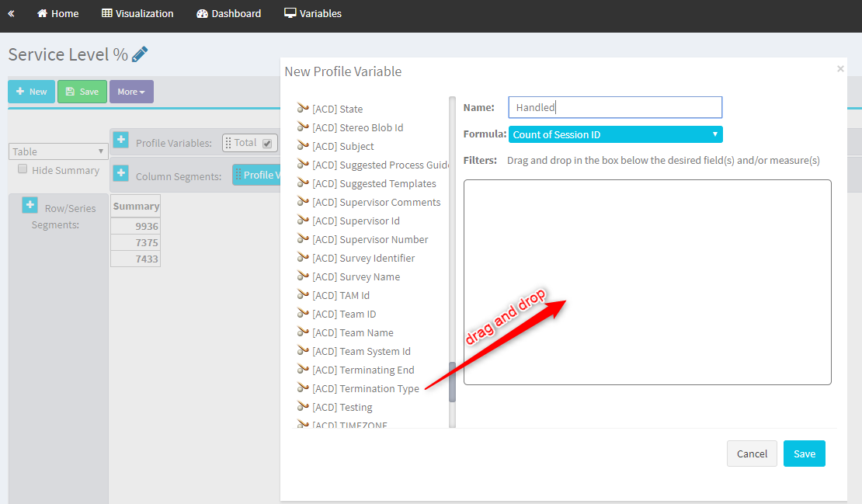Click the field icon beside [ACD] Team Name
Image resolution: width=862 pixels, height=504 pixels.
(x=303, y=332)
